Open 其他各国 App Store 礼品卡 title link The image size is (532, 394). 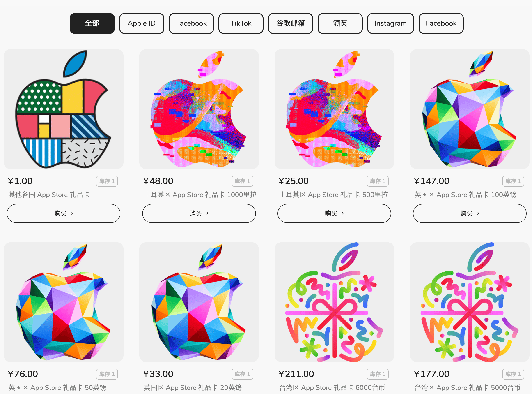(x=49, y=195)
